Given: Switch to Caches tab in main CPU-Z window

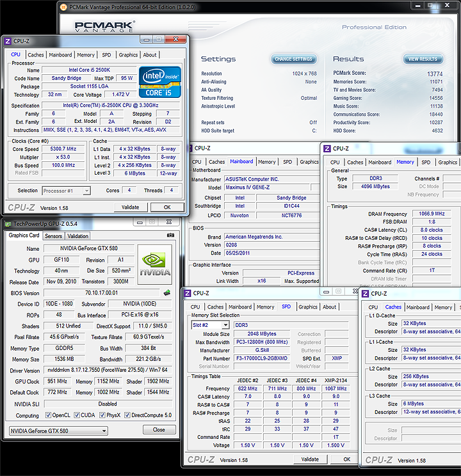Looking at the screenshot, I should pos(36,55).
